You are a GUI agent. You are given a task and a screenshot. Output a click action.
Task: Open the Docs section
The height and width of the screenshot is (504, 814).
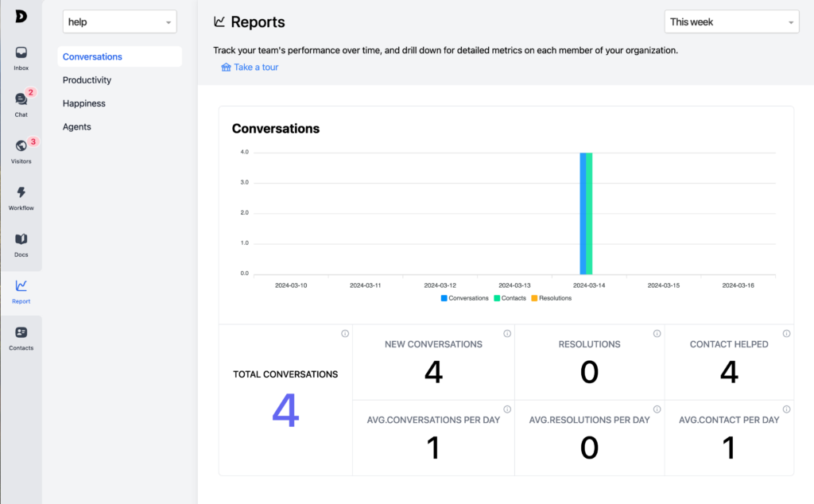pos(21,243)
